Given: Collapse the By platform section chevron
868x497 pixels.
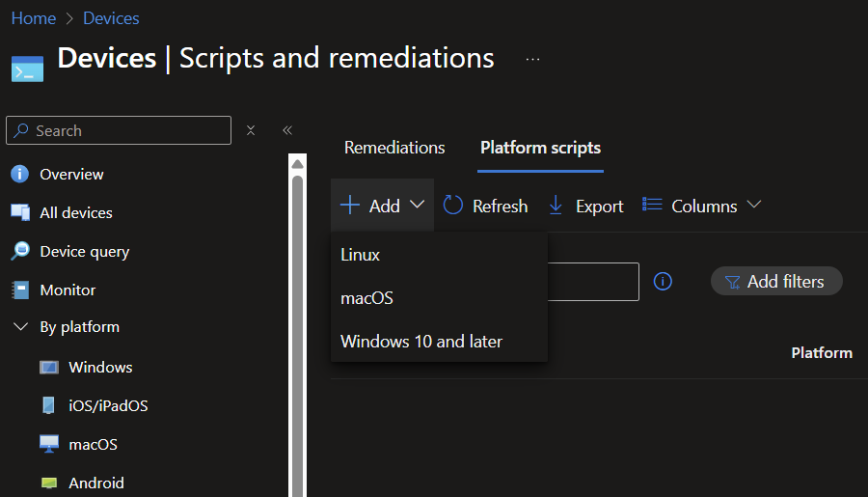Looking at the screenshot, I should (20, 328).
